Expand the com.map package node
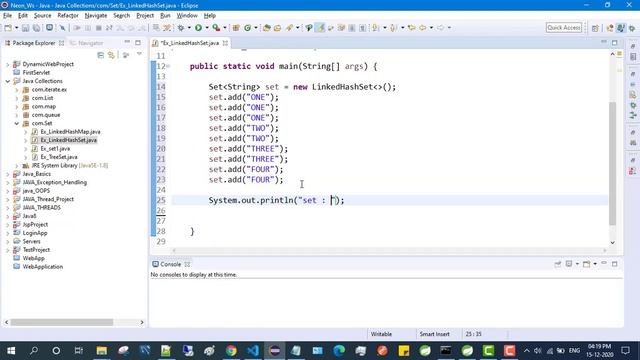The width and height of the screenshot is (640, 360). [x=17, y=107]
